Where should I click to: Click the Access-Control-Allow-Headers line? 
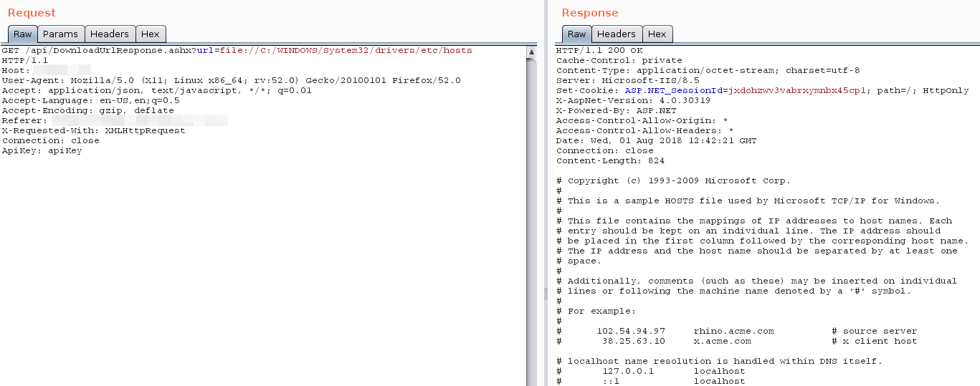click(644, 131)
